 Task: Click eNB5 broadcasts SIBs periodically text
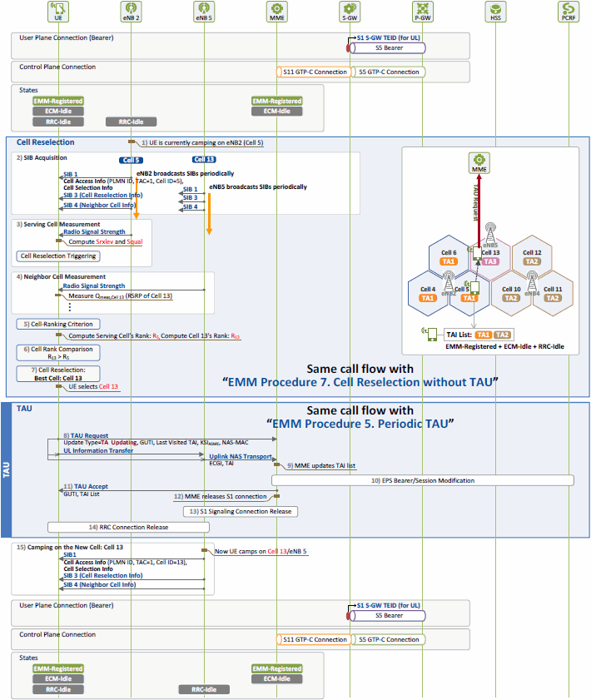coord(258,186)
